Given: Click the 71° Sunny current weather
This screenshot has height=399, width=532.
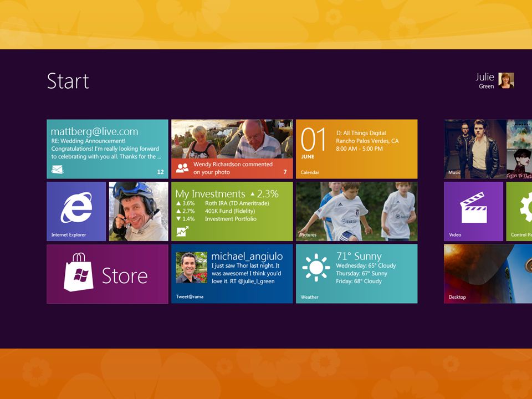Looking at the screenshot, I should click(x=359, y=256).
